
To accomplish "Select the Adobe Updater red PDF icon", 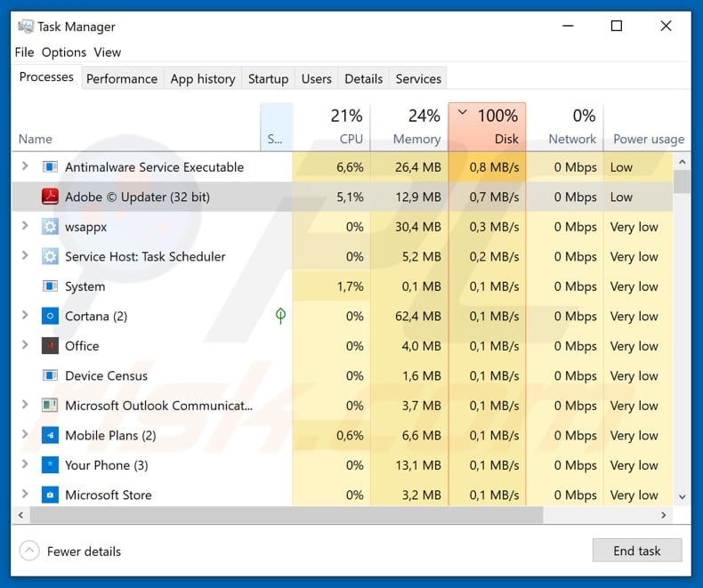I will [50, 197].
